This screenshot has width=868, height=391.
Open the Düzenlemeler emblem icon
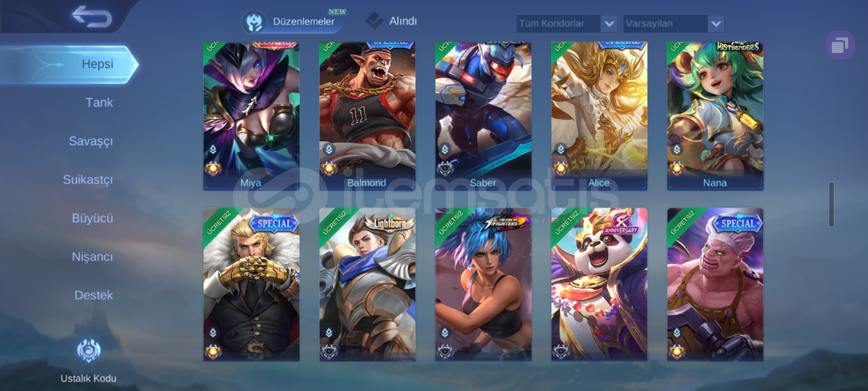254,22
